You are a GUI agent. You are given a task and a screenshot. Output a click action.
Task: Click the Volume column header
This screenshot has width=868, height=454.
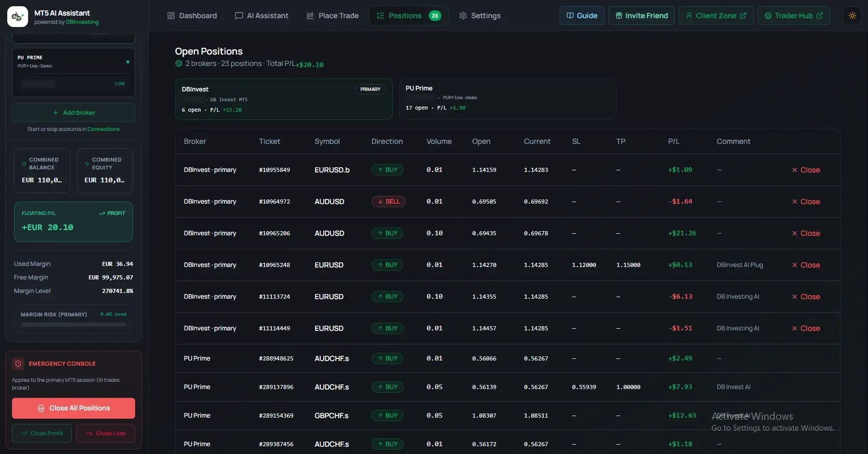coord(439,141)
